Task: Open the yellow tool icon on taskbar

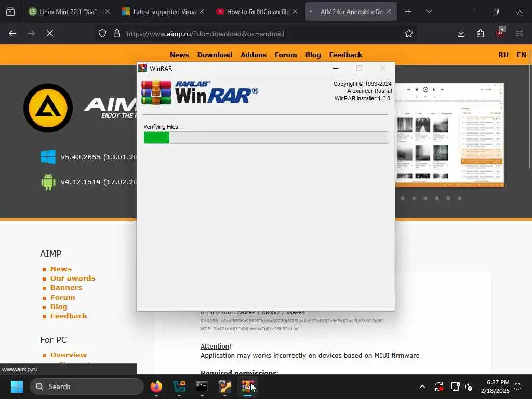Action: point(224,387)
